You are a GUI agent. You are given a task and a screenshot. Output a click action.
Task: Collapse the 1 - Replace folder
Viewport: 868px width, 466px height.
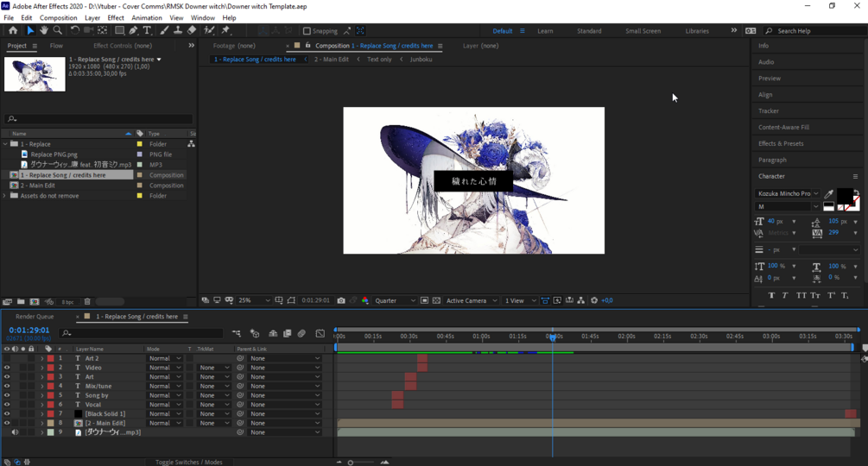coord(5,144)
